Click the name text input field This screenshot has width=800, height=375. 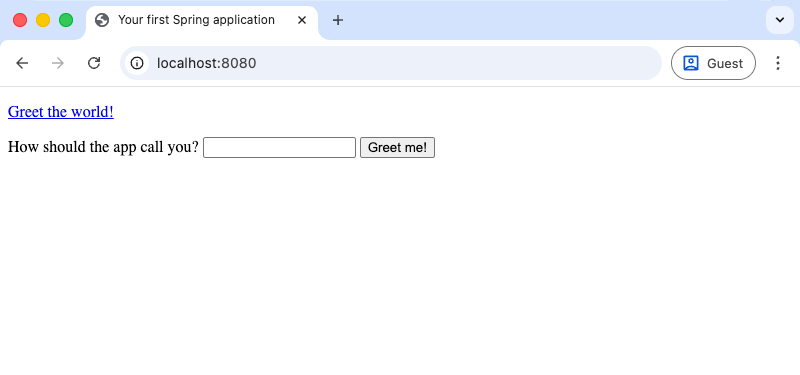(280, 147)
